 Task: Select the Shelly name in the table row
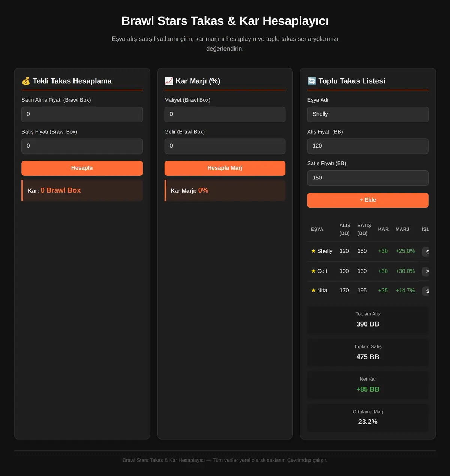click(x=325, y=251)
